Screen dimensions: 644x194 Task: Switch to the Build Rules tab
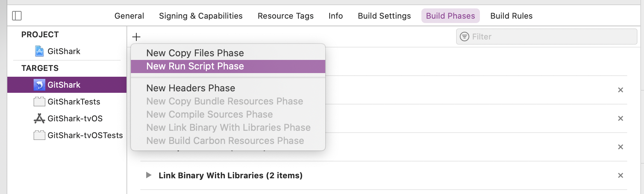(x=511, y=16)
